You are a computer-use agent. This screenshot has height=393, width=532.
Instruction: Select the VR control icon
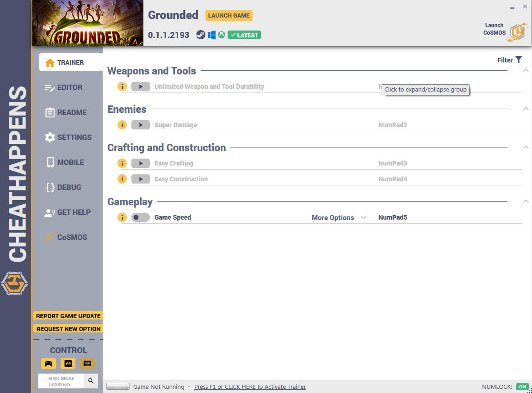tap(68, 363)
